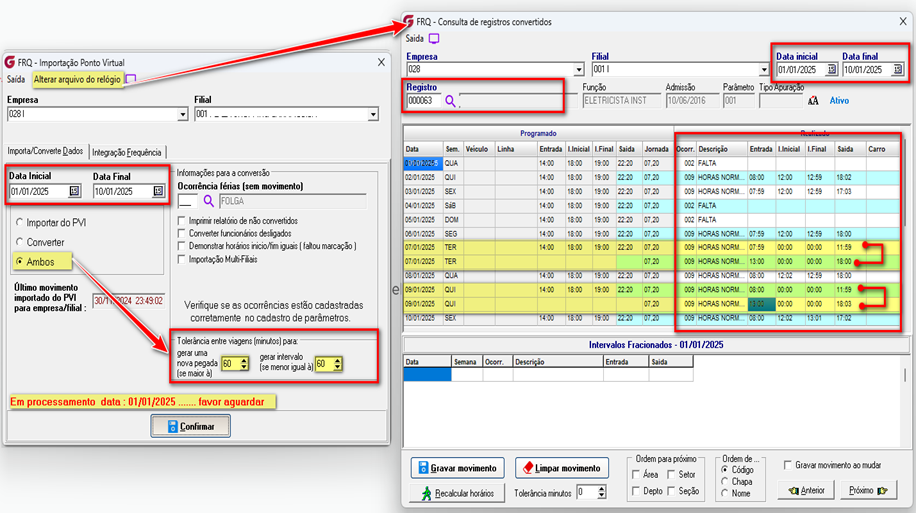The width and height of the screenshot is (916, 513).
Task: Click Gravar movimento button
Action: (x=457, y=468)
